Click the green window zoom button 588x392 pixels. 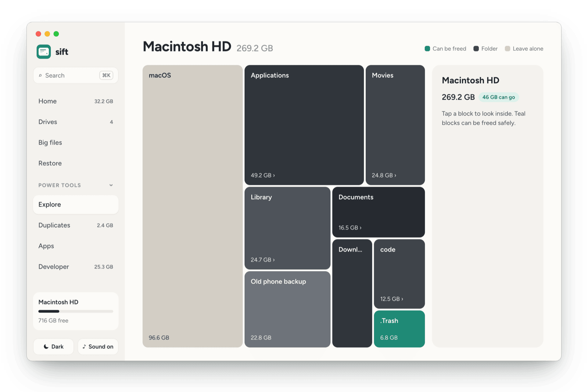pyautogui.click(x=56, y=34)
